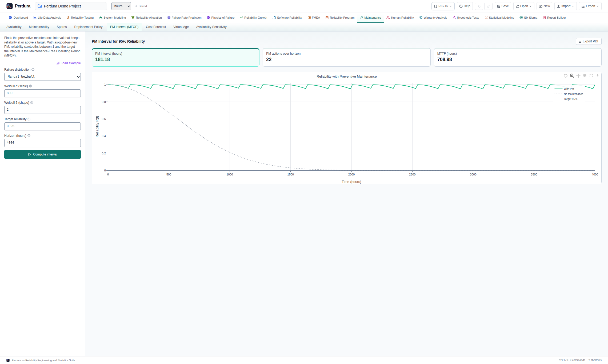Viewport: 608px width, 364px height.
Task: Select the chart zoom magnifier tool
Action: point(572,76)
